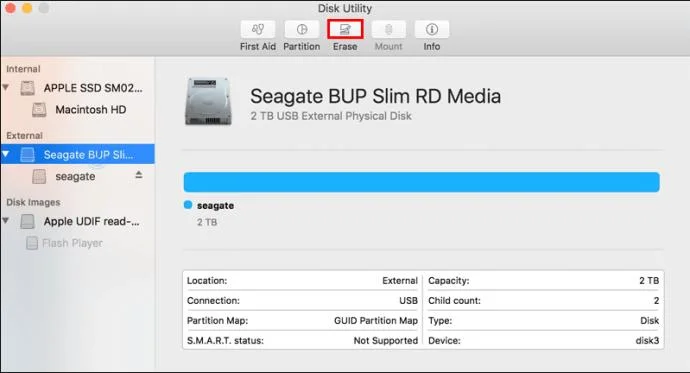Collapse the APPLE SSD disclosure triangle
The width and height of the screenshot is (690, 373).
point(6,88)
